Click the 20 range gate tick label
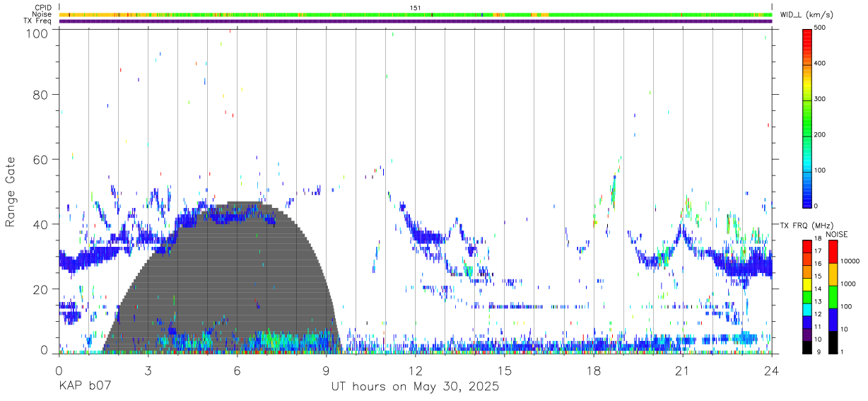 41,289
